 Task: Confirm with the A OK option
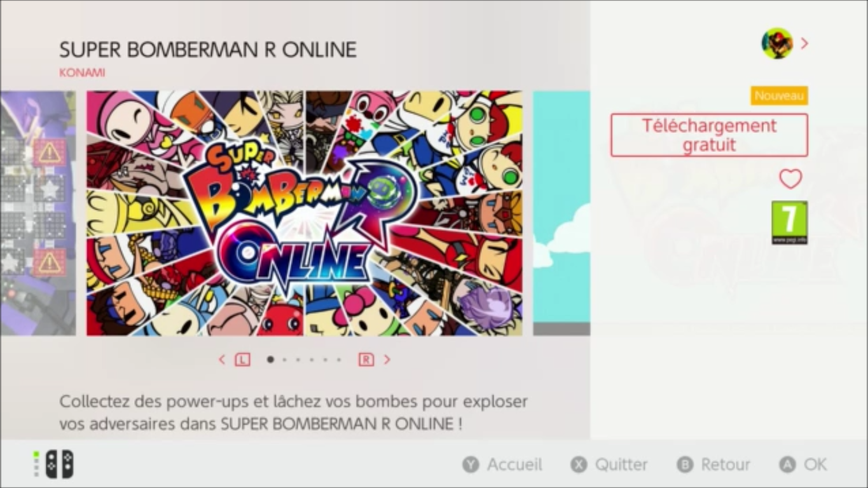coord(803,464)
